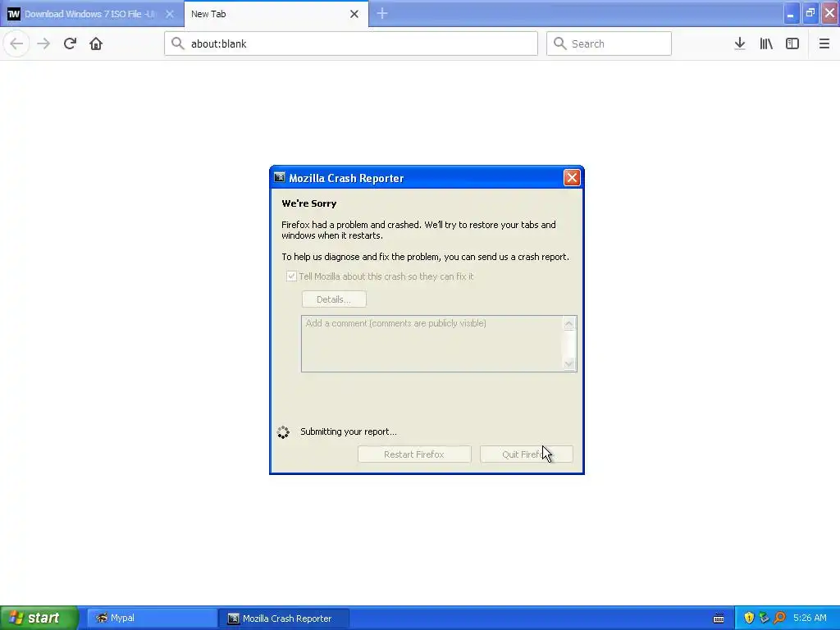
Task: Close the New Tab tab
Action: point(354,14)
